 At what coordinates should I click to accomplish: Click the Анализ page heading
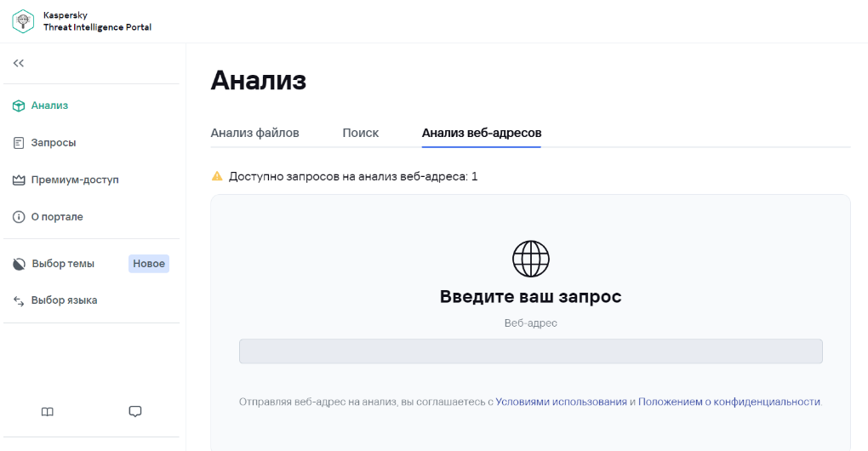pyautogui.click(x=259, y=80)
